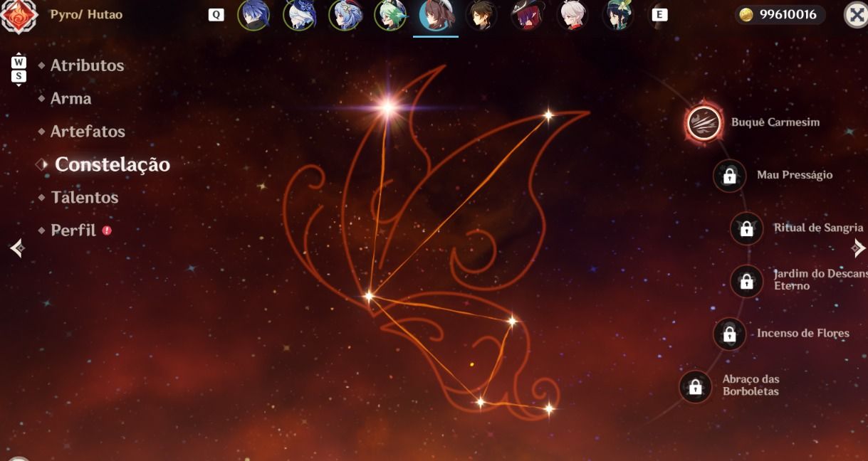The image size is (868, 461).
Task: Open the Perfil section
Action: [x=73, y=231]
